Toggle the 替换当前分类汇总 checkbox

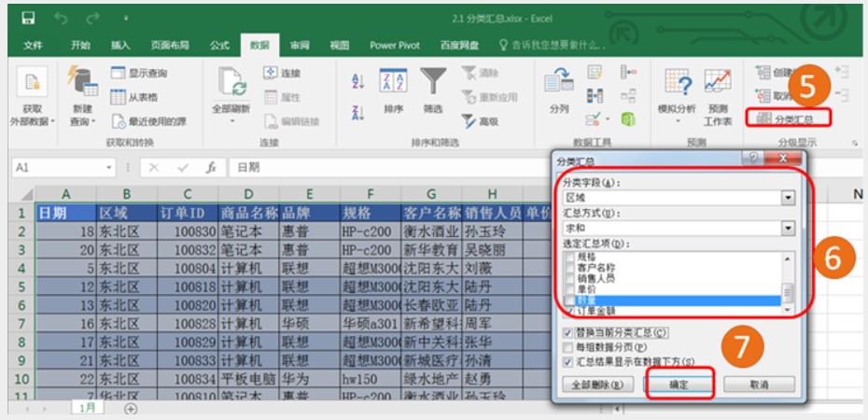(567, 333)
